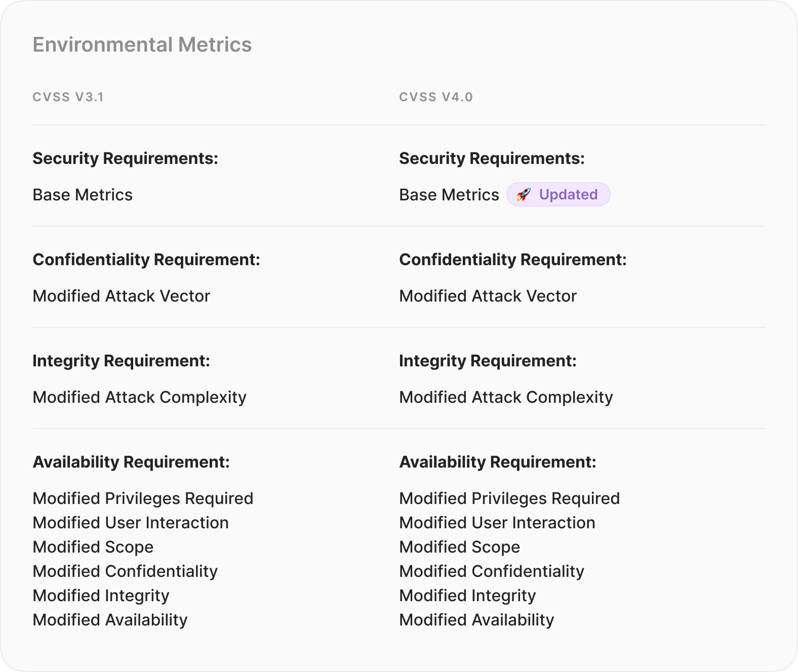Select Modified Attack Vector under CVSS v3.1
Screen dimensions: 798x672
pyautogui.click(x=122, y=296)
